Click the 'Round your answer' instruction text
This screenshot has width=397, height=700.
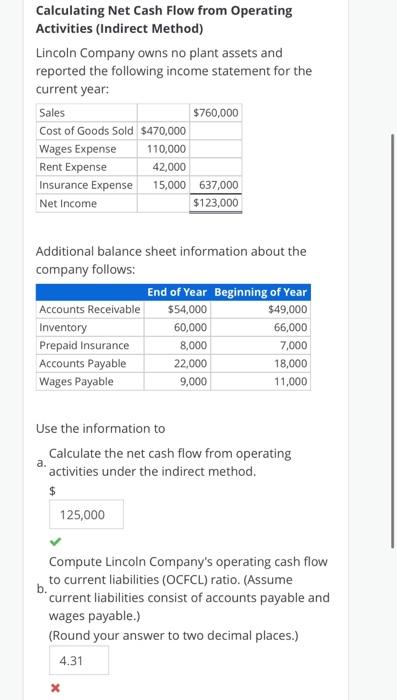click(173, 635)
